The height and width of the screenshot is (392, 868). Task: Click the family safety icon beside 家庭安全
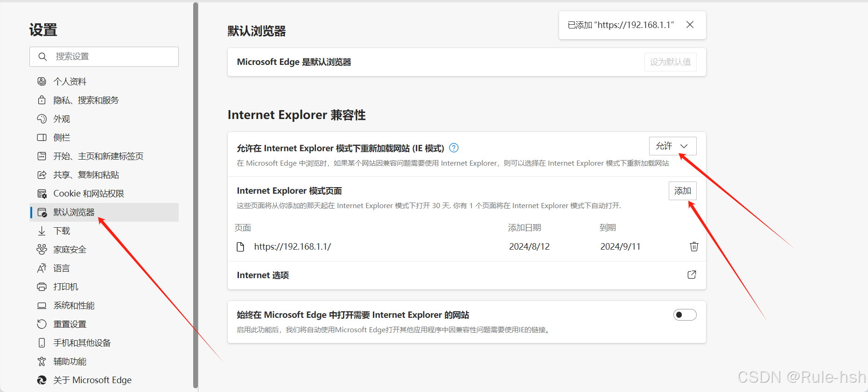click(x=42, y=249)
